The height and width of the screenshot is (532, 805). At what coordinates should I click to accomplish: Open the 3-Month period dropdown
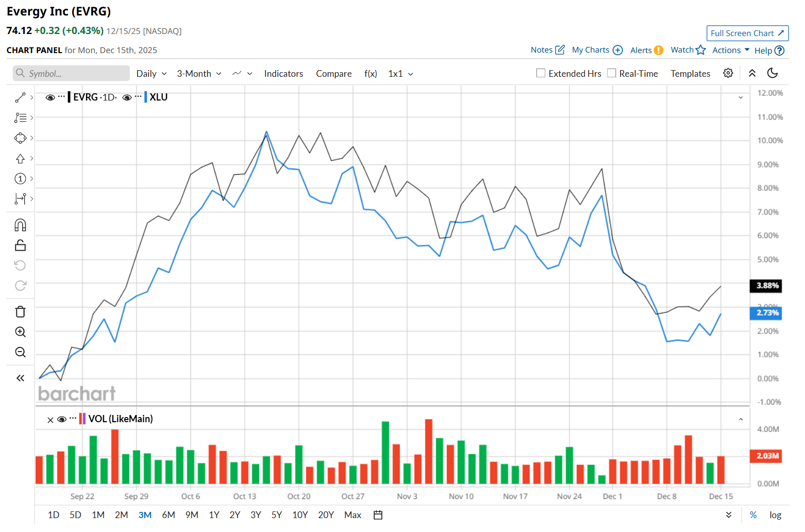[199, 74]
